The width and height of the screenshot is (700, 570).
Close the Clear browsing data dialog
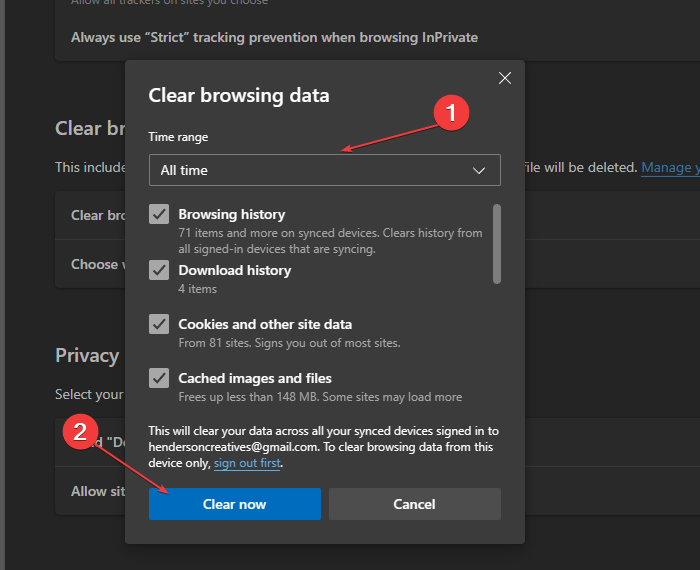point(505,78)
